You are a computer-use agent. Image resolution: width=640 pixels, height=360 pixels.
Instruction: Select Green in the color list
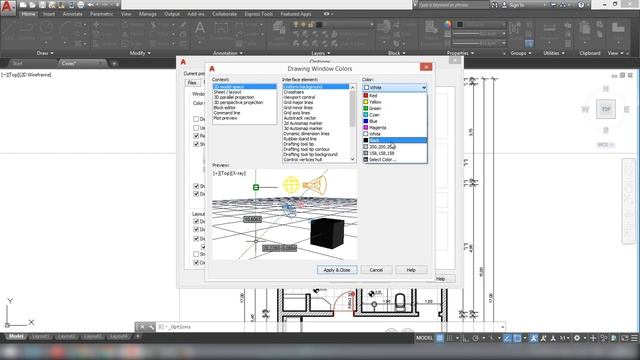click(x=395, y=108)
